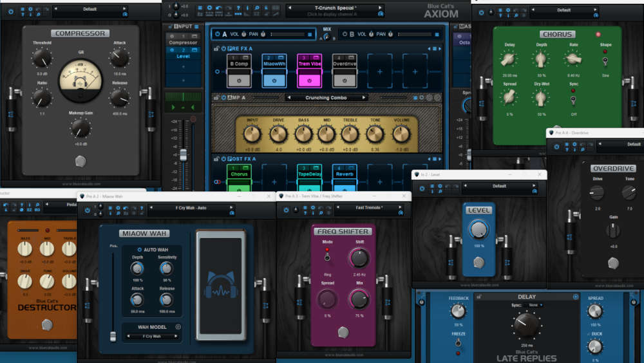
Task: Open the help question mark in Axiom toolbar
Action: point(239,8)
